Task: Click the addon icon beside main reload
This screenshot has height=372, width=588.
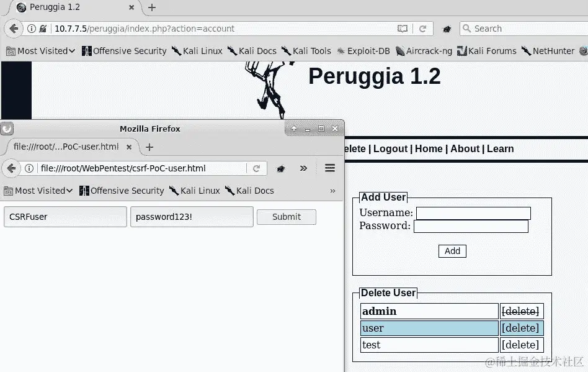Action: pos(447,29)
